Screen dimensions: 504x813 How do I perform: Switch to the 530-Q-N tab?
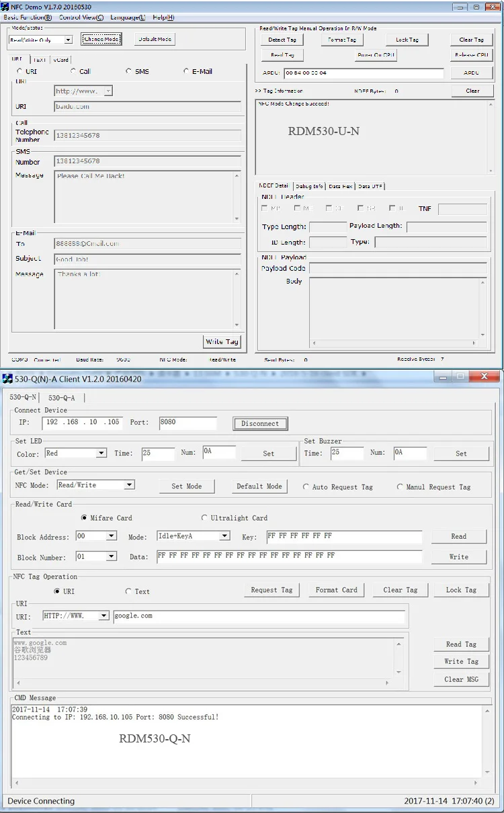[x=23, y=397]
